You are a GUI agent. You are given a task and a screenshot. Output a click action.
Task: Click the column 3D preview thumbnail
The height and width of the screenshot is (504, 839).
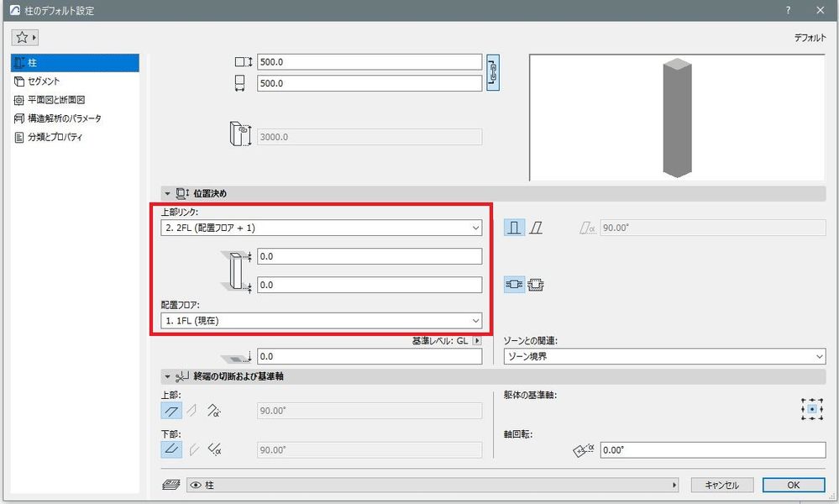coord(677,118)
